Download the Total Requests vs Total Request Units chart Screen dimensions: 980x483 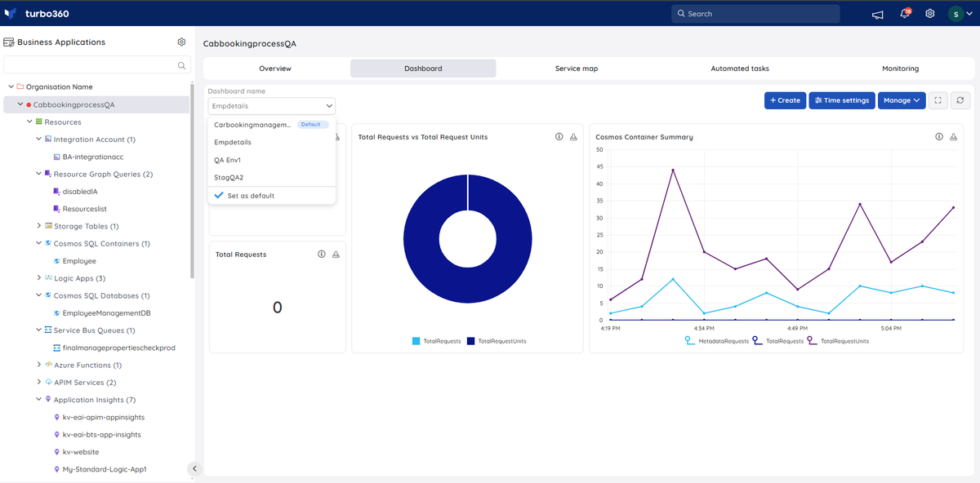pyautogui.click(x=573, y=137)
